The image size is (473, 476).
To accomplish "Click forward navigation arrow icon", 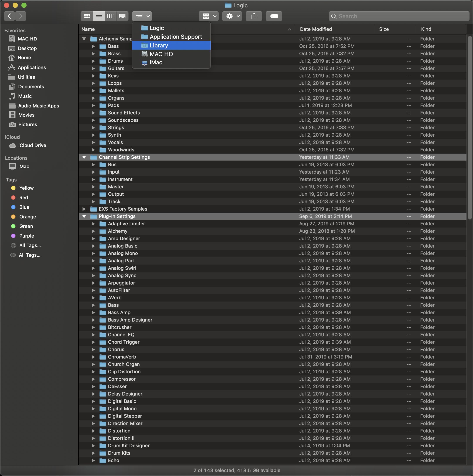I will click(20, 16).
